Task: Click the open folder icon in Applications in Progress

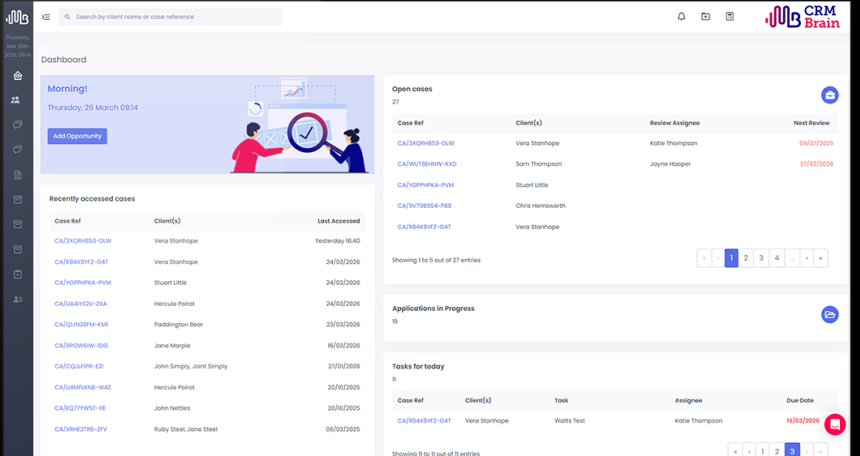Action: pos(830,314)
